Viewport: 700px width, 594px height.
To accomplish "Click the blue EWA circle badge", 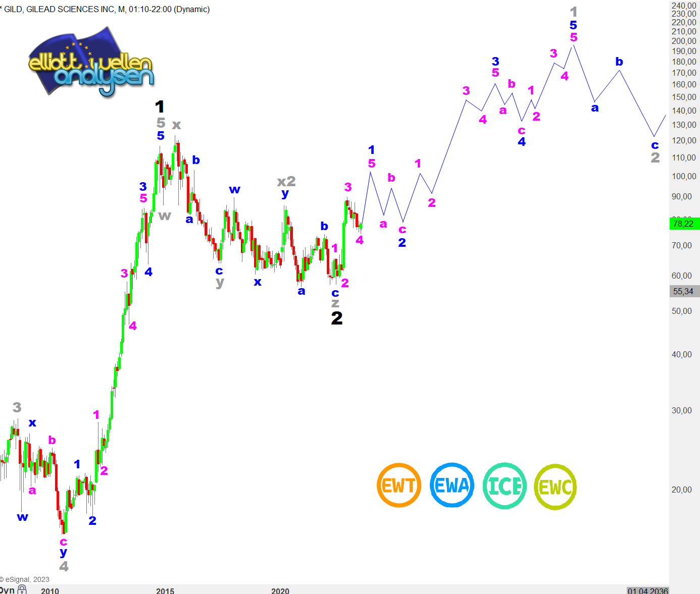I will click(452, 485).
